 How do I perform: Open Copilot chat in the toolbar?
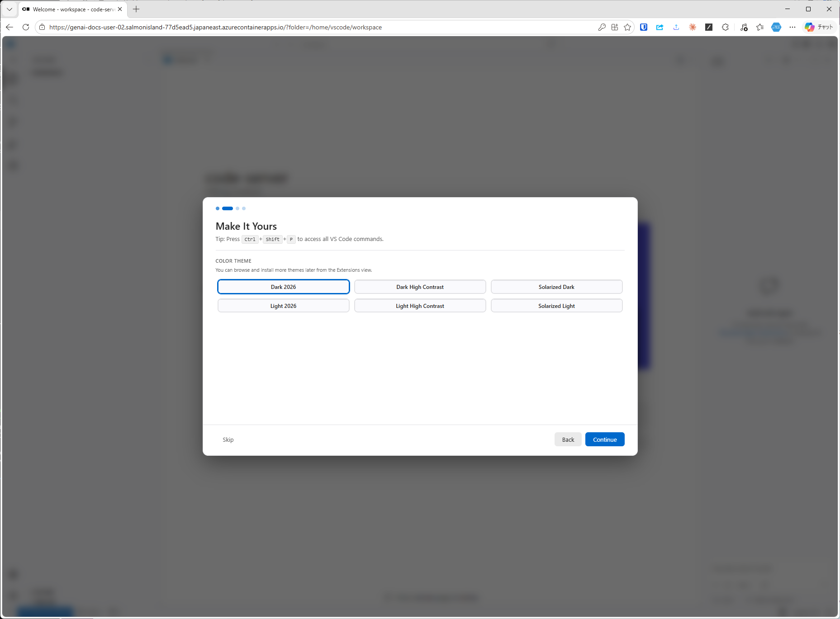click(x=819, y=27)
